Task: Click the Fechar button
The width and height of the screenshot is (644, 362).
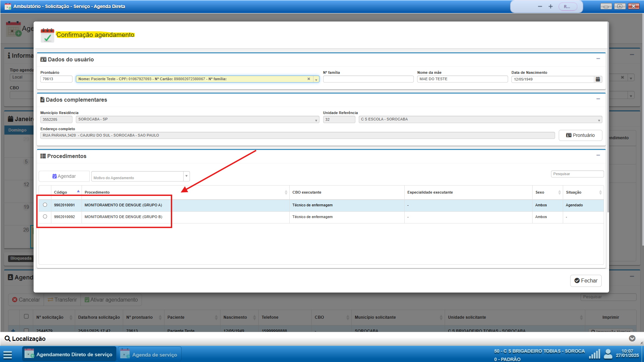Action: click(x=586, y=281)
